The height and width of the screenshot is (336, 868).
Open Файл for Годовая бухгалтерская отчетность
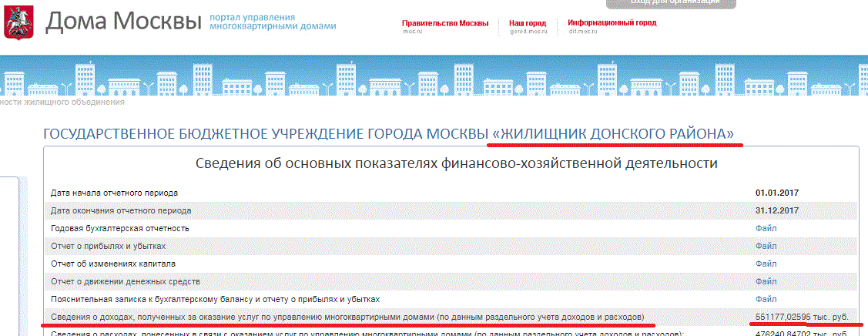(x=766, y=228)
